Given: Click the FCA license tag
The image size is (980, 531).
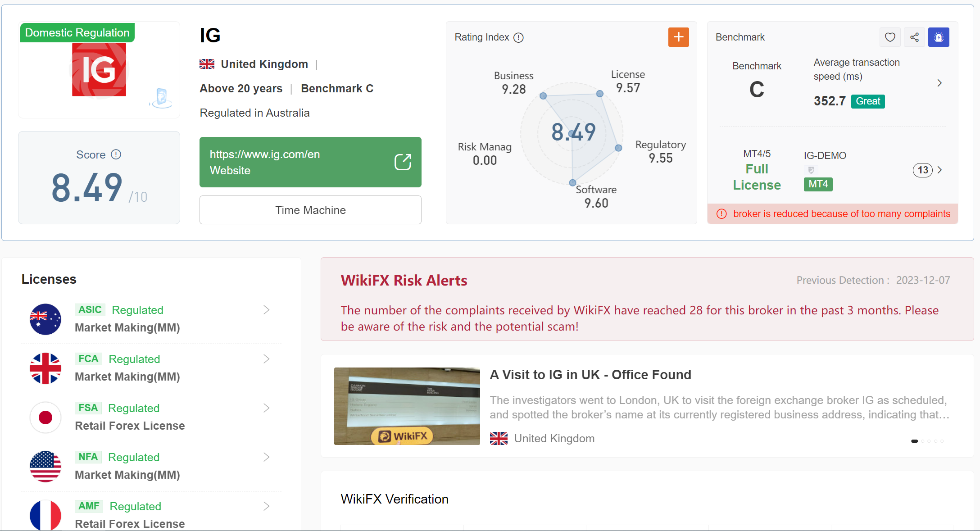Looking at the screenshot, I should 88,359.
